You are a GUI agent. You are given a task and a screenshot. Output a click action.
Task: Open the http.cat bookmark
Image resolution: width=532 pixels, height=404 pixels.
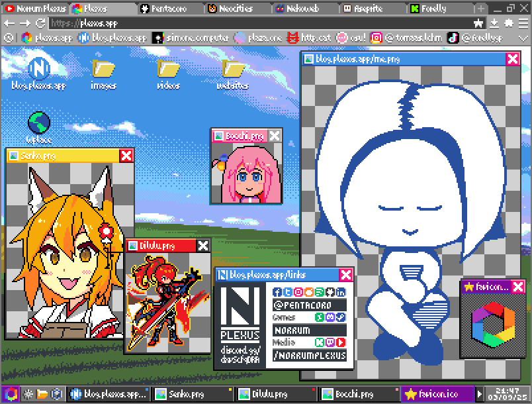click(309, 38)
